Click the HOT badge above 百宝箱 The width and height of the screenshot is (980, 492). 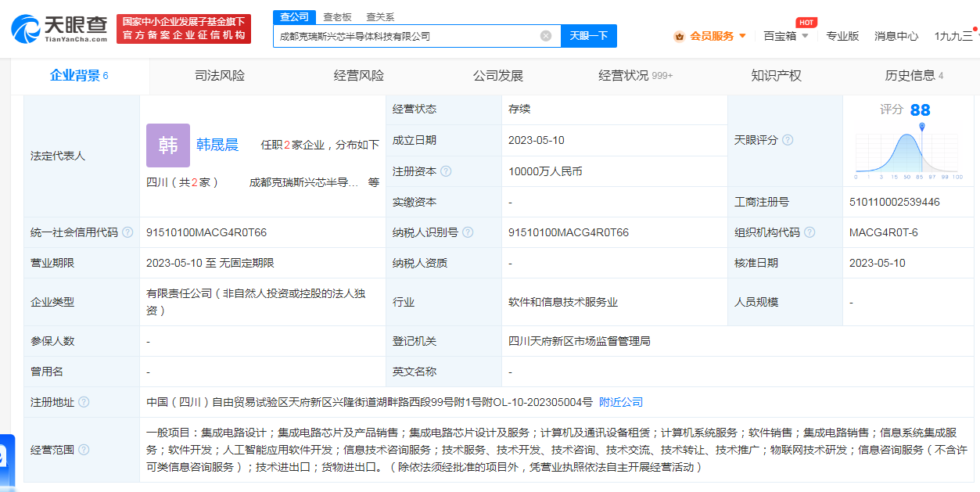(806, 23)
